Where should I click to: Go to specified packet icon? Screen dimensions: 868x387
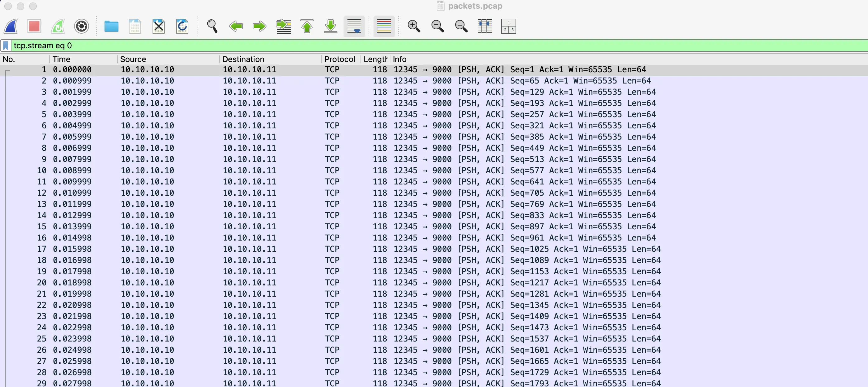point(283,26)
